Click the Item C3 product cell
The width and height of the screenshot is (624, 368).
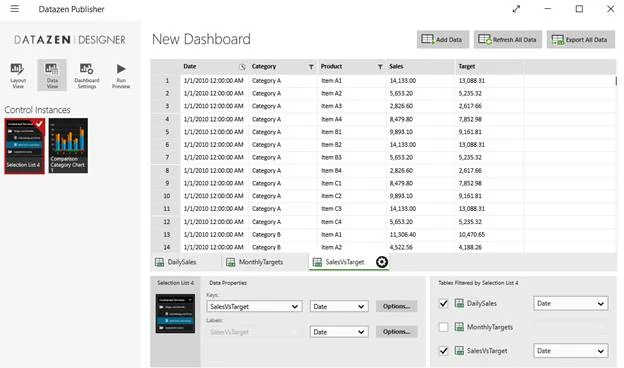(x=351, y=208)
